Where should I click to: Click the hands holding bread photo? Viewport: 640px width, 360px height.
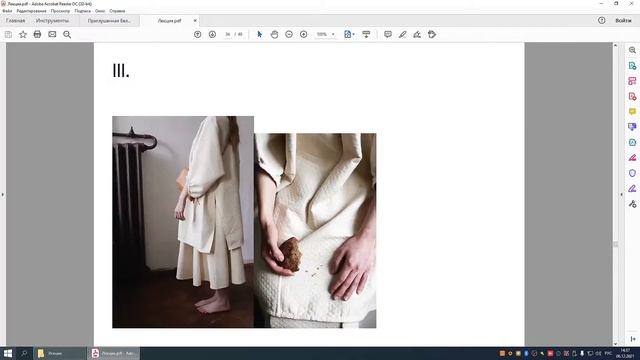coord(315,231)
